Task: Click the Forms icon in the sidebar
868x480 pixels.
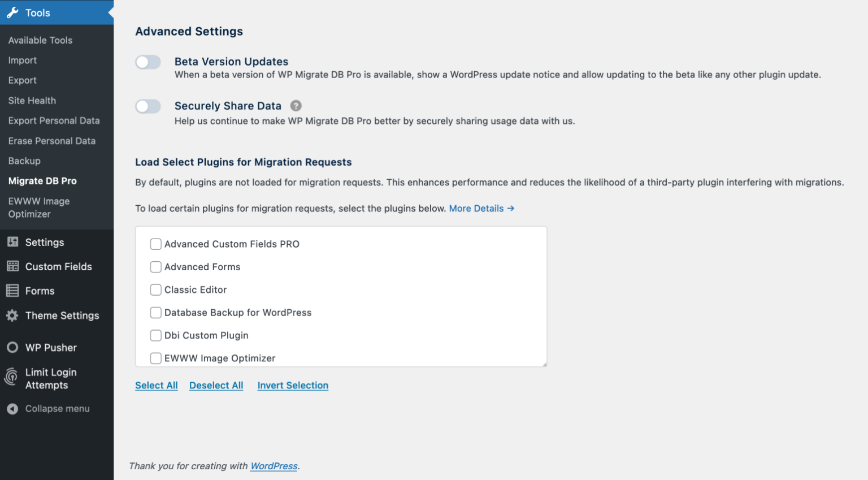Action: 12,291
